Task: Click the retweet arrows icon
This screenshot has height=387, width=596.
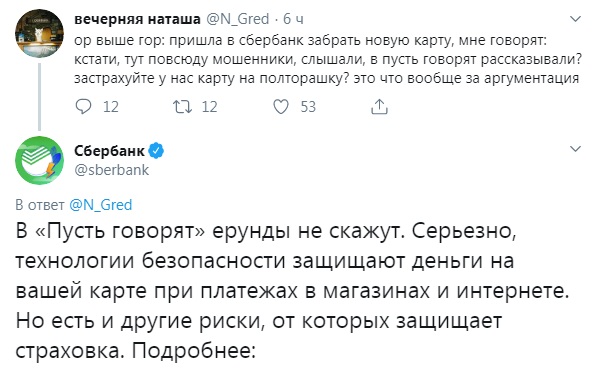Action: (182, 107)
